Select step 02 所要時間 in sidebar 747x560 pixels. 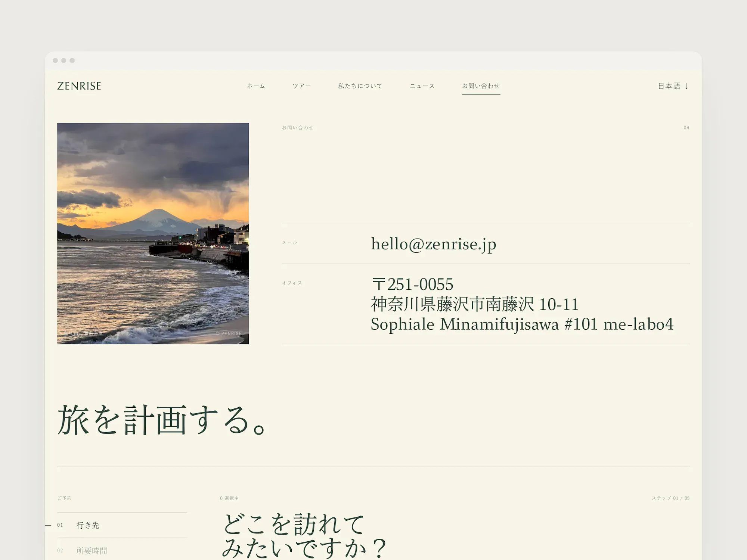122,551
